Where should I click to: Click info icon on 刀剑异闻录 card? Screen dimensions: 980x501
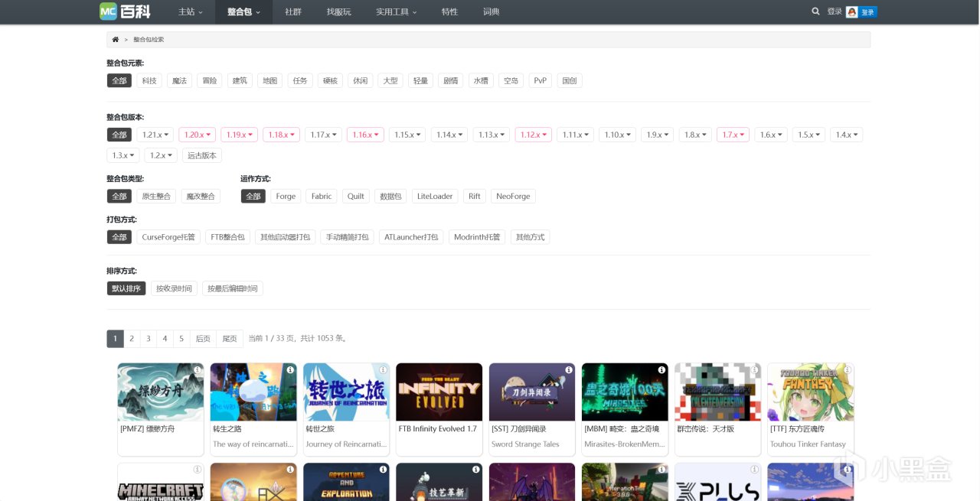(569, 369)
